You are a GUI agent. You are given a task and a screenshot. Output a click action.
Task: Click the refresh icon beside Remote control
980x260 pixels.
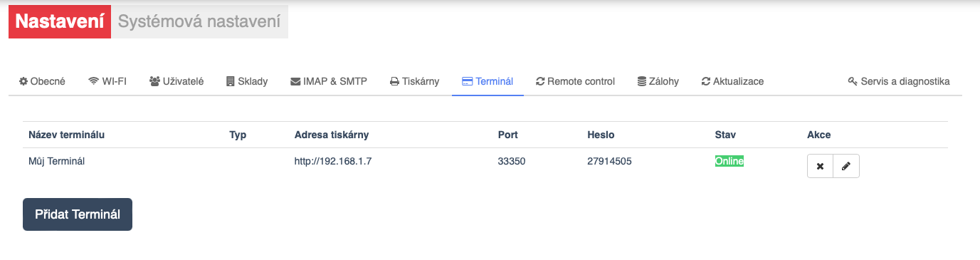coord(540,81)
